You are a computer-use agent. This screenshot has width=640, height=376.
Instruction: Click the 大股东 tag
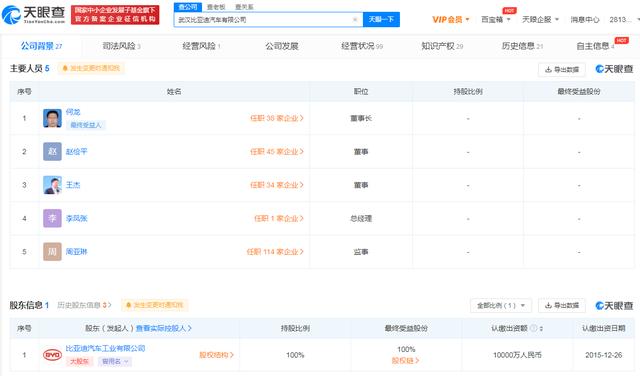80,361
